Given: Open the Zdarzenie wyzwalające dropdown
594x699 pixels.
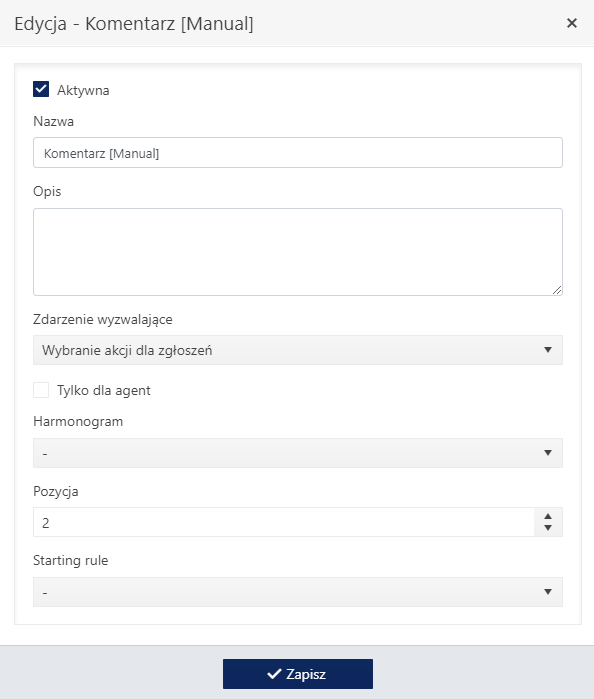Looking at the screenshot, I should 298,350.
